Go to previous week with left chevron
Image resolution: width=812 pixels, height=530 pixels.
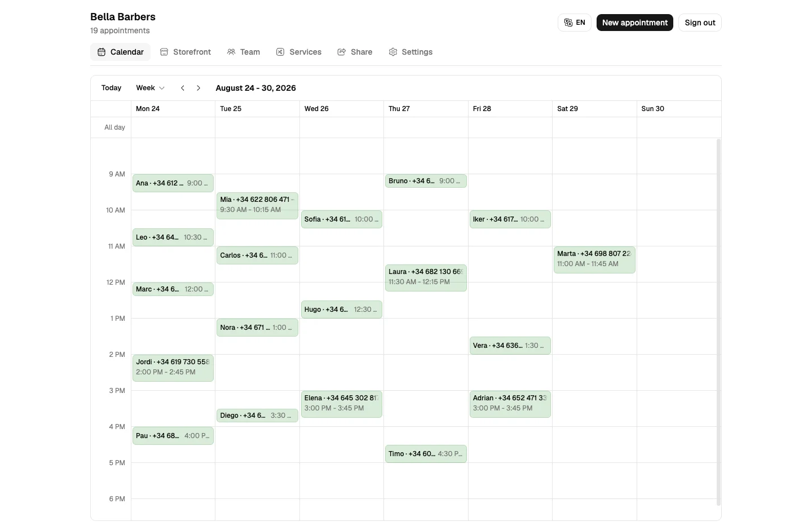(183, 88)
